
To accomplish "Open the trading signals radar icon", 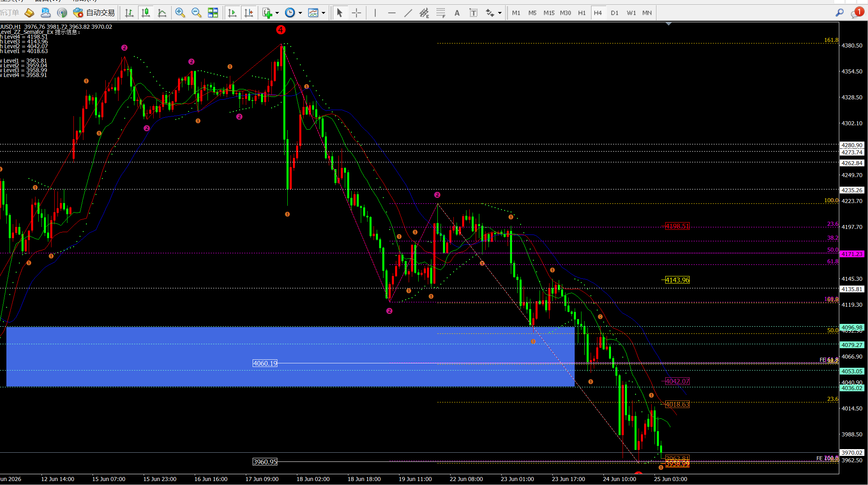I will pos(62,13).
